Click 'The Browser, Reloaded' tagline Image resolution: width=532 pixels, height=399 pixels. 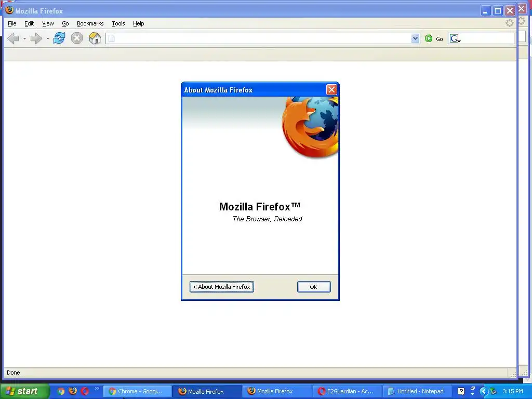point(268,219)
